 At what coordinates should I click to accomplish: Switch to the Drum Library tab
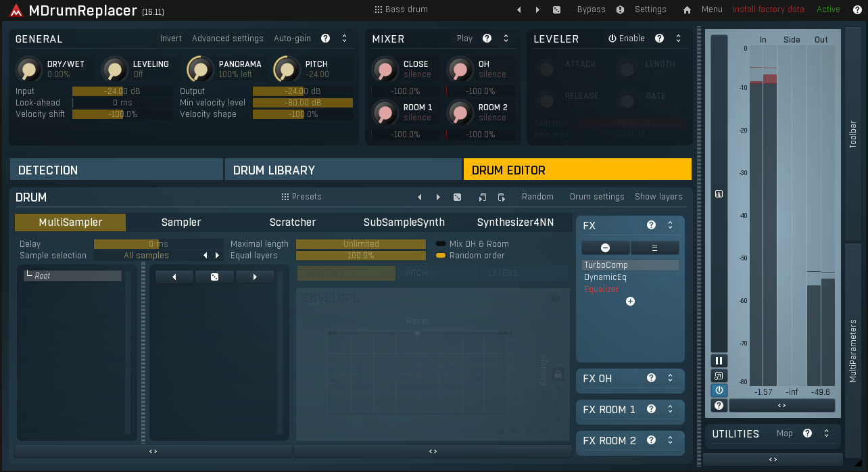[x=343, y=169]
